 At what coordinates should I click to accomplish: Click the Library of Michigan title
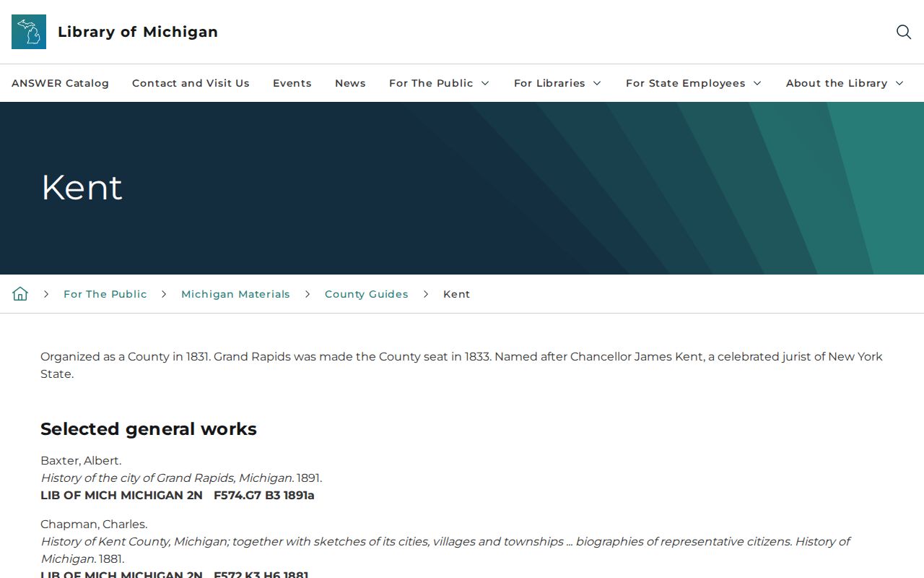coord(138,32)
